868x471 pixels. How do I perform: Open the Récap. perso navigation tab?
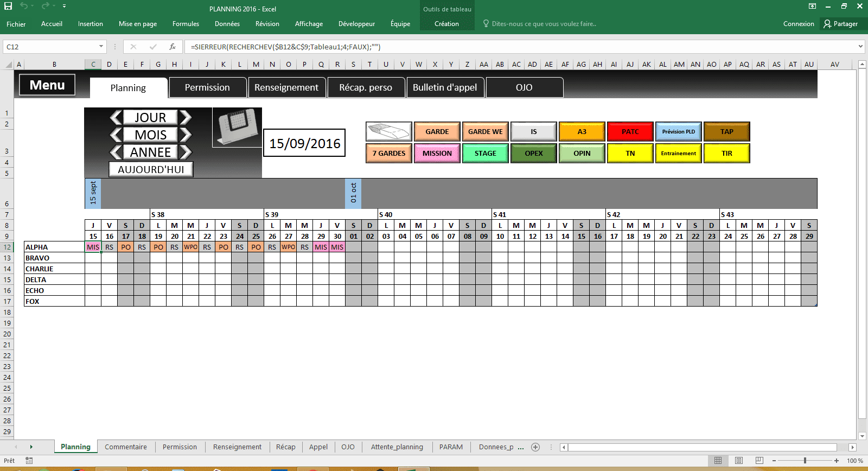[366, 87]
